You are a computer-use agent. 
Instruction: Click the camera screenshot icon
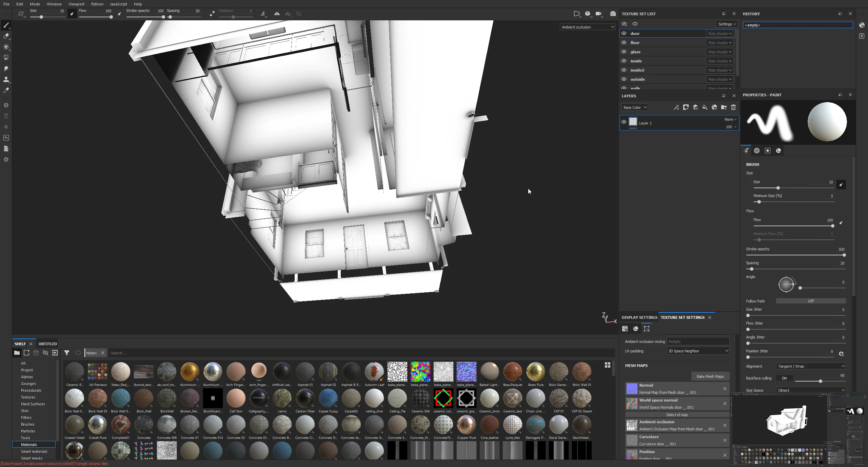tap(613, 14)
